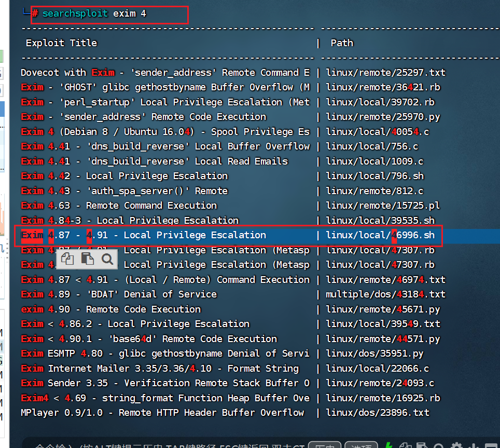Click path linux/remote/812.c
500x448 pixels.
pos(374,191)
